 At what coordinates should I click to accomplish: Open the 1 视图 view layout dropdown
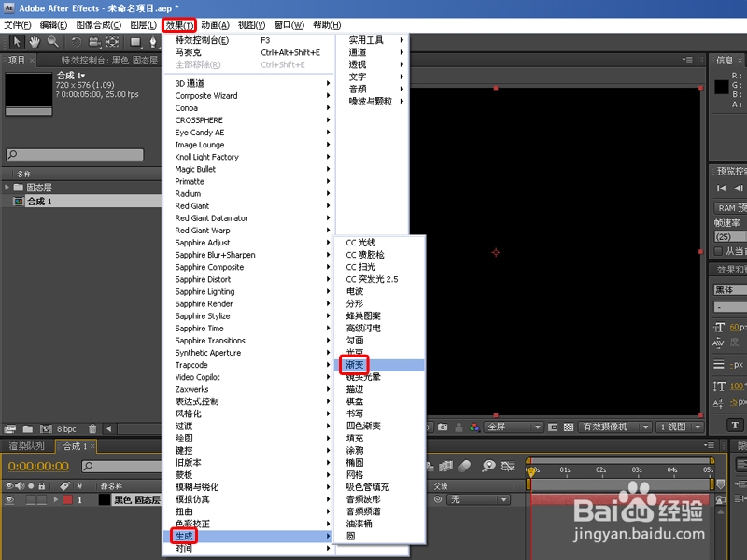click(680, 427)
